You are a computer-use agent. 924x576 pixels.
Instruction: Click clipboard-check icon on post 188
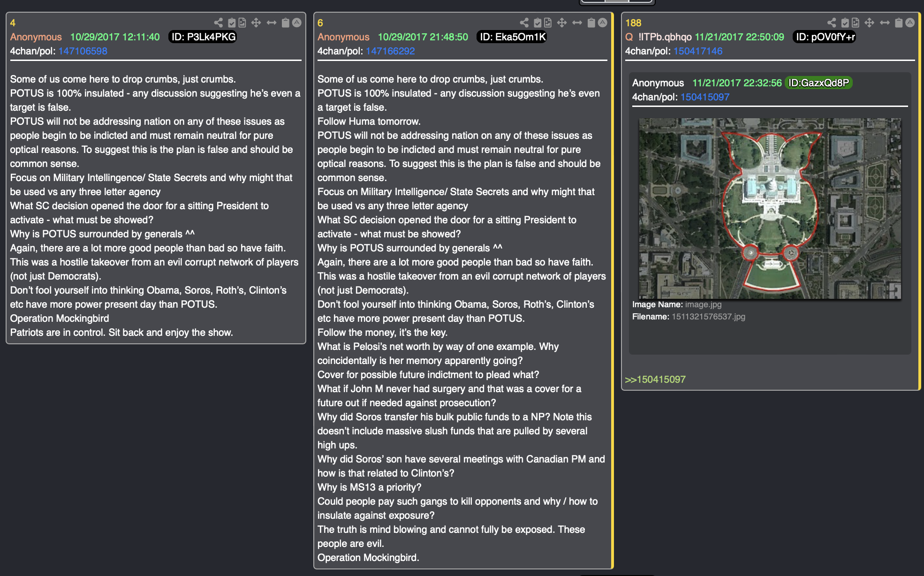[x=845, y=23]
